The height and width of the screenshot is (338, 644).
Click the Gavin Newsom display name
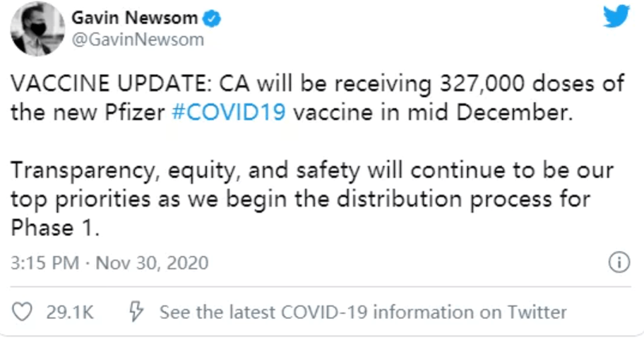[x=136, y=18]
